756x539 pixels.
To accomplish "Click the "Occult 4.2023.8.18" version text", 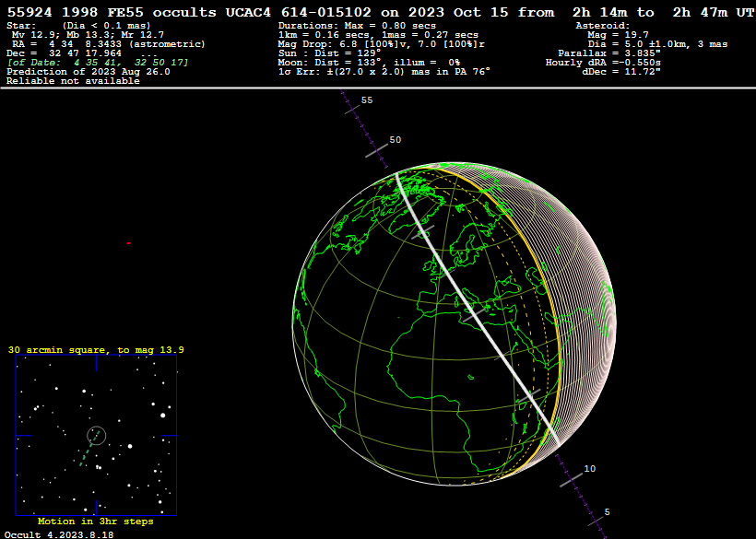I will (59, 534).
